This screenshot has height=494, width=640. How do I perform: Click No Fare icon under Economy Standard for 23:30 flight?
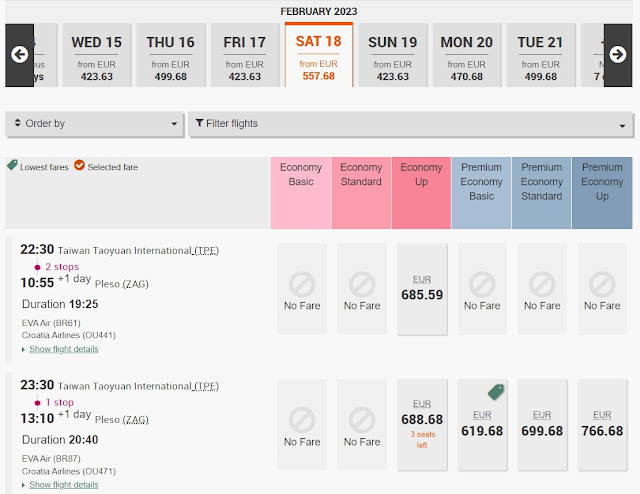click(362, 420)
